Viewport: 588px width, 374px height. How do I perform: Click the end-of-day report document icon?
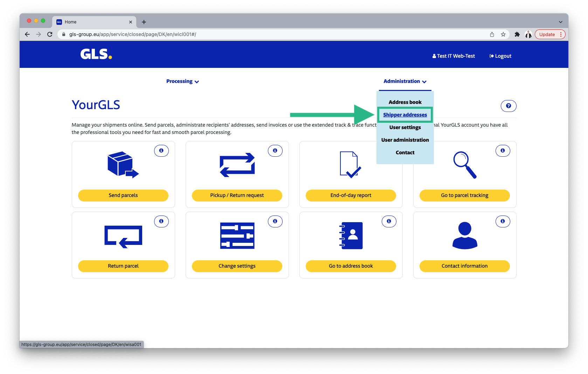pos(350,165)
